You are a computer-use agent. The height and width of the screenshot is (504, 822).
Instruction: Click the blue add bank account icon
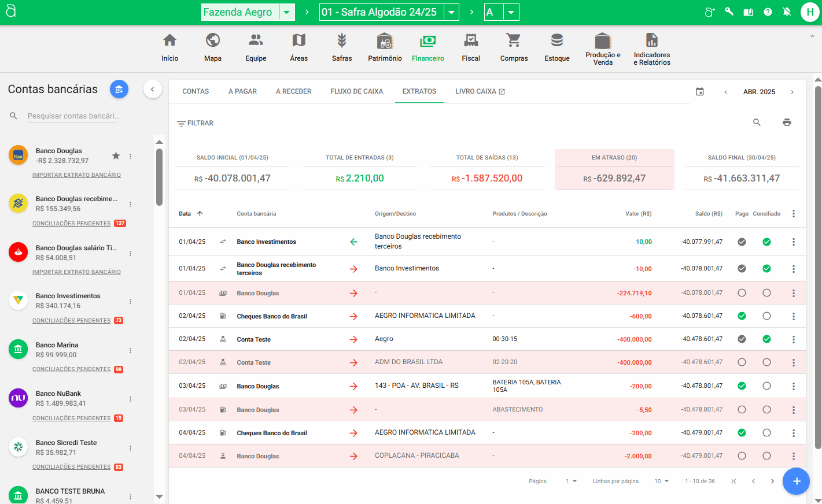tap(119, 89)
